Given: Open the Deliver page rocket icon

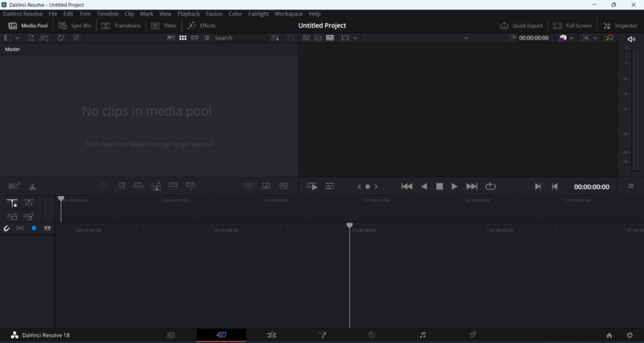Looking at the screenshot, I should click(472, 335).
